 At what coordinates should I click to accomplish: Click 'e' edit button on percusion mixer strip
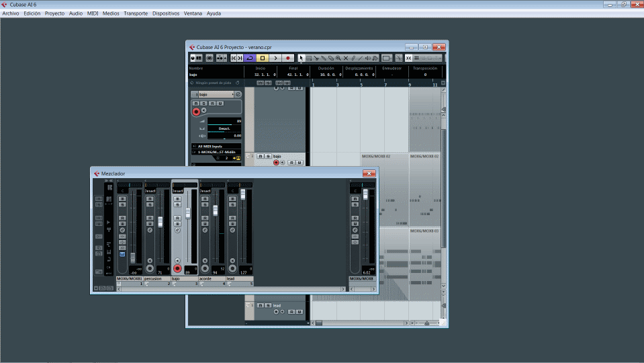tap(150, 230)
